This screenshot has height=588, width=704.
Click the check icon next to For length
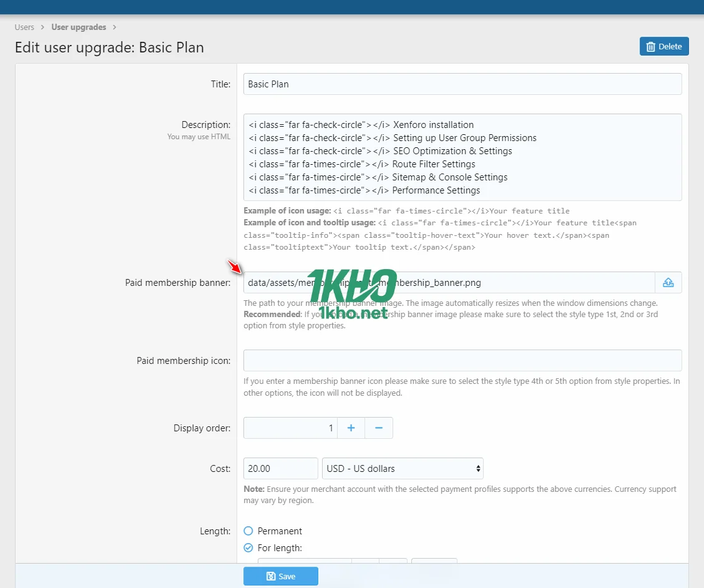point(249,547)
